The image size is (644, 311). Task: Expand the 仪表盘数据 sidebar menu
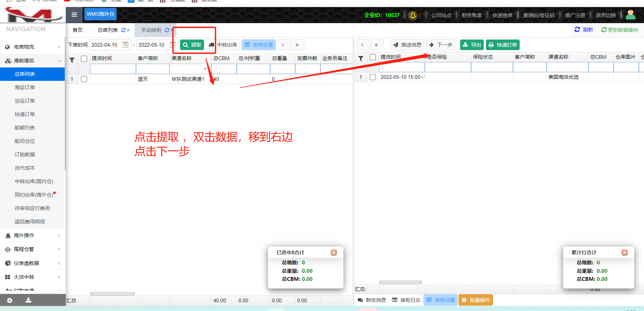[x=33, y=263]
